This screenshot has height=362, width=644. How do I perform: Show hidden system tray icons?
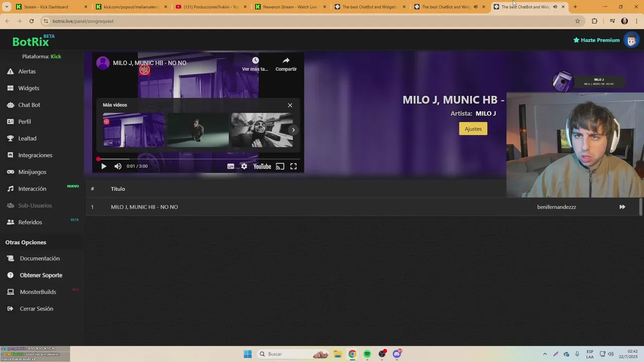[544, 354]
